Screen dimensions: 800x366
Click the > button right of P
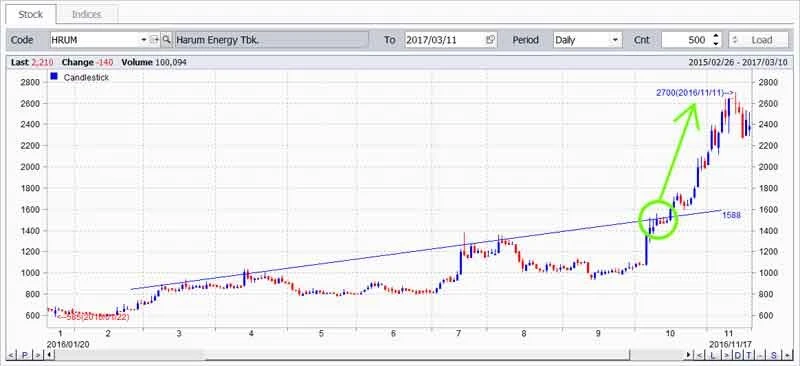click(x=38, y=355)
